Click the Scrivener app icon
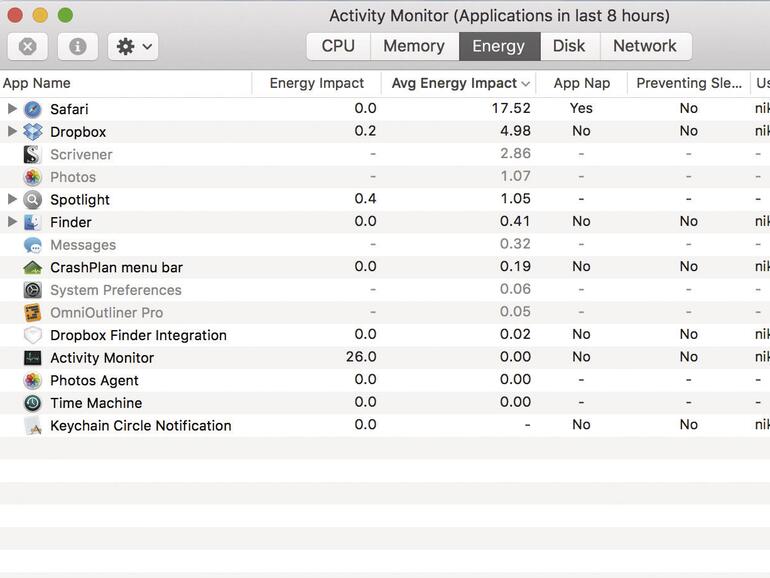The image size is (770, 578). 32,154
